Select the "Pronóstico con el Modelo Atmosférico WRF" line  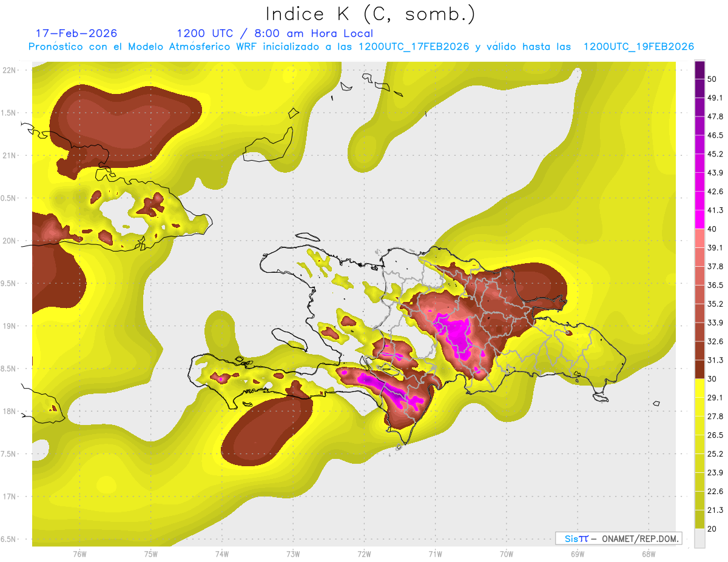[x=361, y=47]
